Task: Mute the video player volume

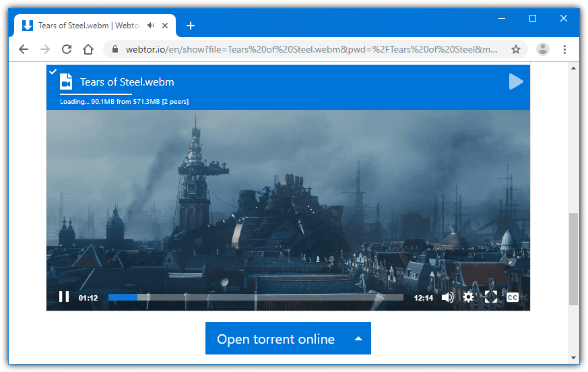Action: point(447,298)
